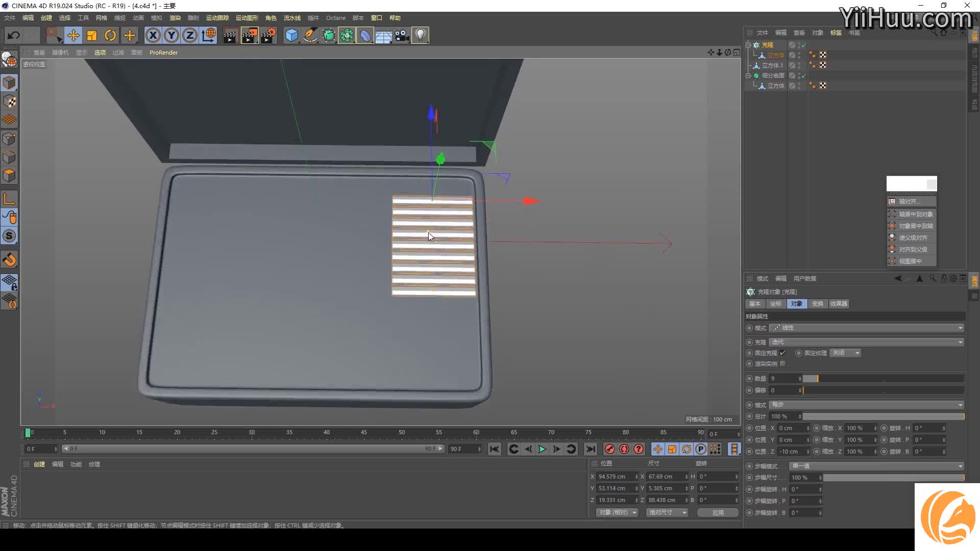The image size is (980, 551).
Task: Click the Undo arrow icon
Action: pos(14,35)
